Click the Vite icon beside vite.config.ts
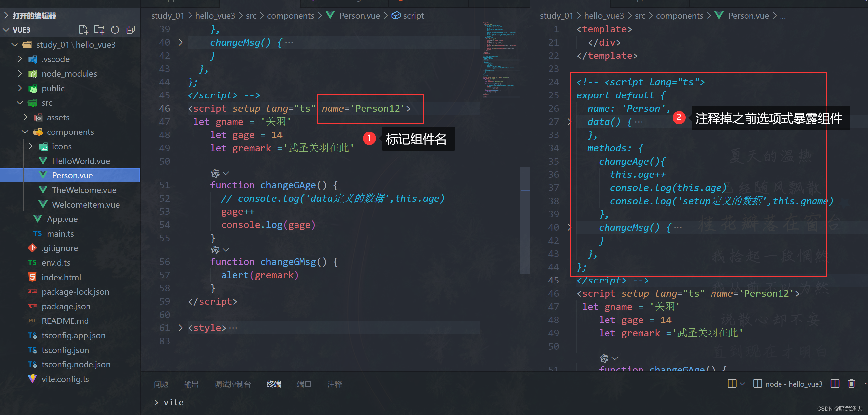868x415 pixels. [32, 379]
